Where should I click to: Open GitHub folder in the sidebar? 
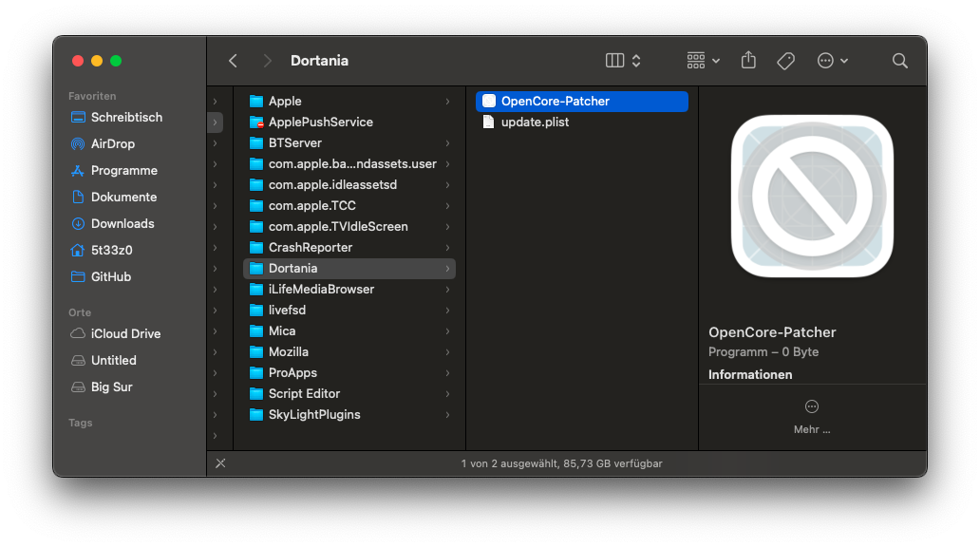coord(110,277)
